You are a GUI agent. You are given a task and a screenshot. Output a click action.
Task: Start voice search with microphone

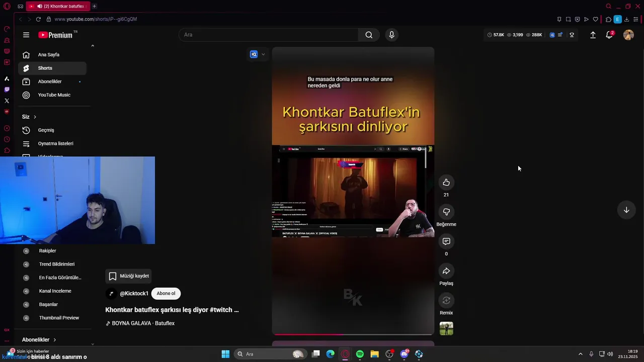point(391,35)
